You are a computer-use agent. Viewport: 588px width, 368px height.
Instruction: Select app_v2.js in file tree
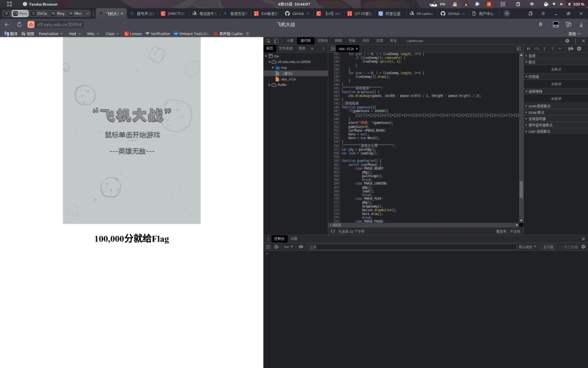288,79
